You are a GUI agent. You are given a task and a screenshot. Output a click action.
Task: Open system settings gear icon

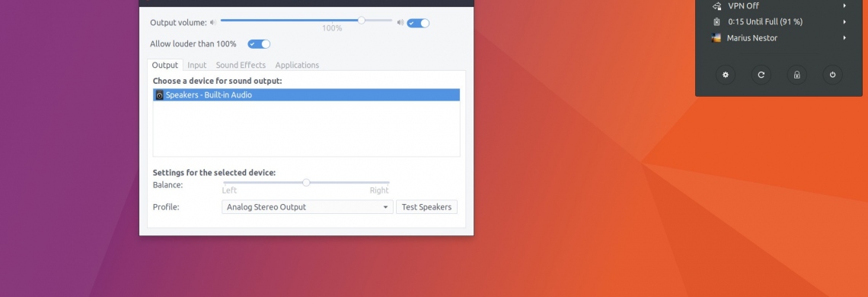pos(725,75)
